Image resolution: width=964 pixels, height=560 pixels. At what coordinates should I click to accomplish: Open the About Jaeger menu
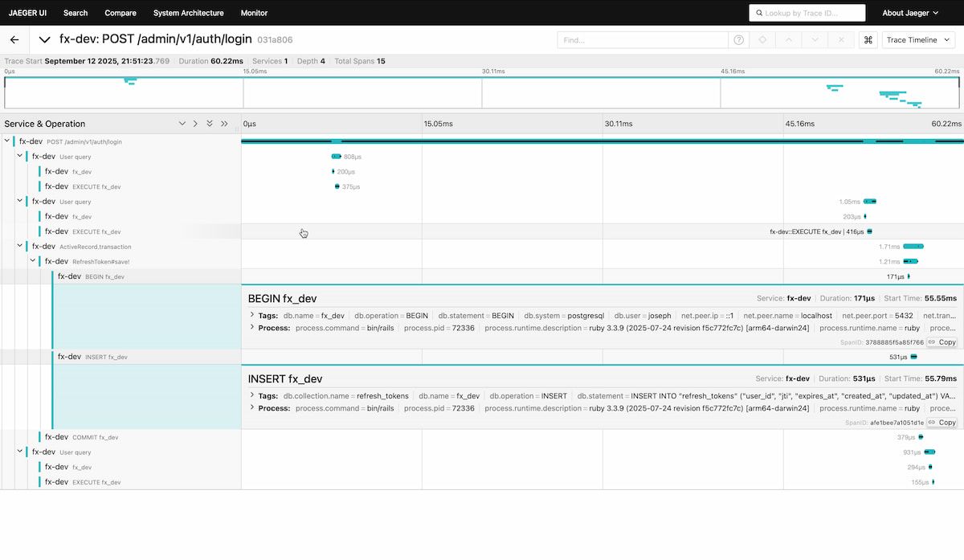[909, 13]
